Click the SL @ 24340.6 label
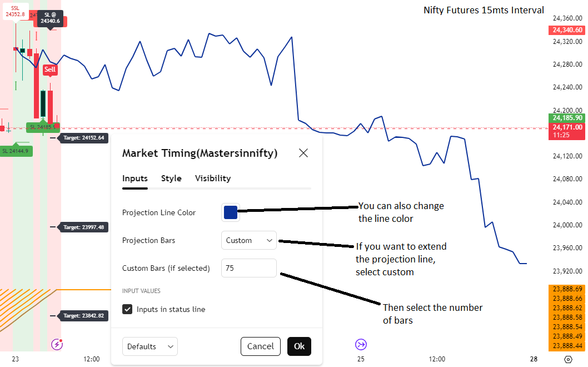The width and height of the screenshot is (588, 367). point(50,18)
